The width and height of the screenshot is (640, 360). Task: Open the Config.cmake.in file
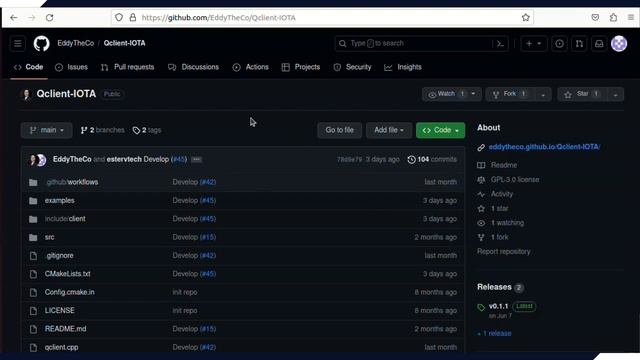(x=70, y=292)
